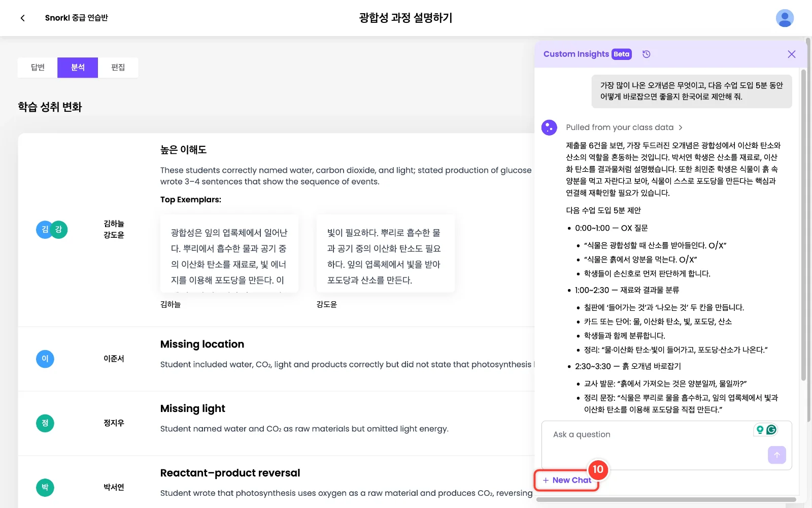Open 김하늘's exemplar answer card
This screenshot has width=812, height=508.
[x=229, y=253]
